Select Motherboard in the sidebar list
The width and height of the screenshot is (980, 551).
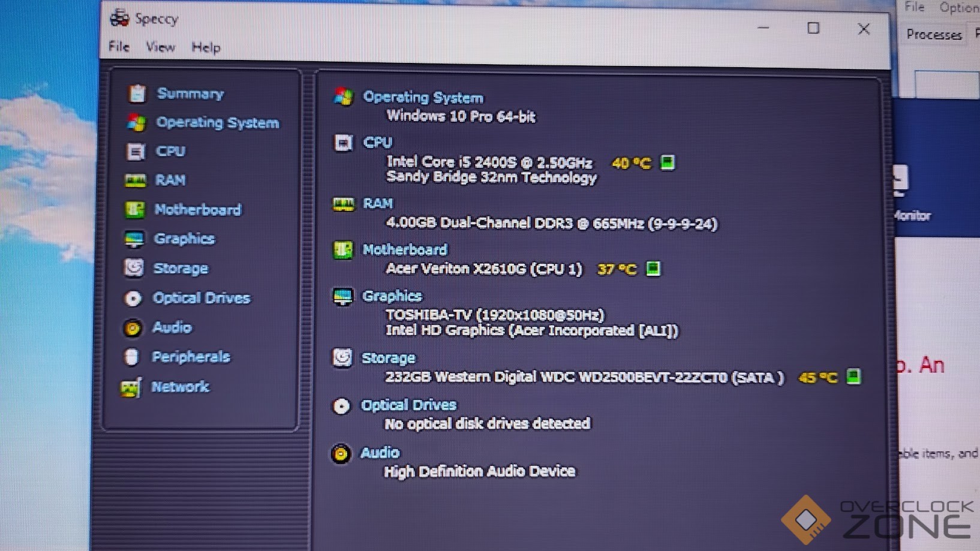[198, 210]
